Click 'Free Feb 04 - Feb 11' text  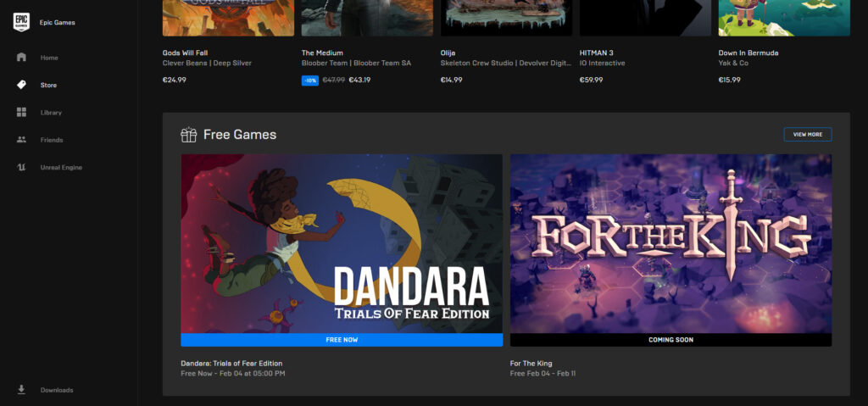(543, 373)
